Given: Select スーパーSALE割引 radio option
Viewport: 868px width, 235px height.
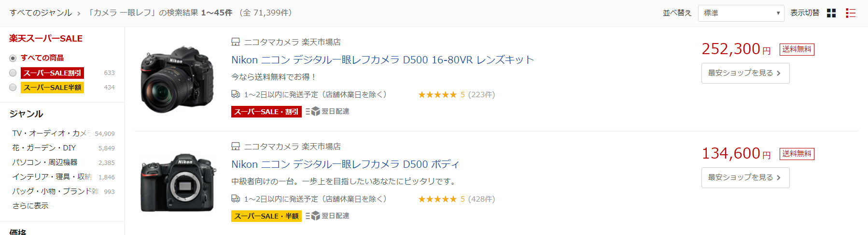Looking at the screenshot, I should (13, 73).
